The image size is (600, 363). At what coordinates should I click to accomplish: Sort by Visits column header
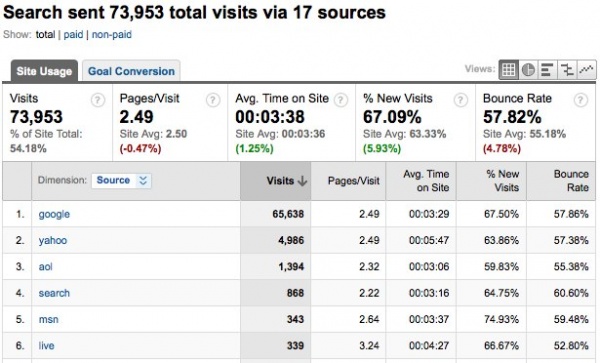click(276, 181)
